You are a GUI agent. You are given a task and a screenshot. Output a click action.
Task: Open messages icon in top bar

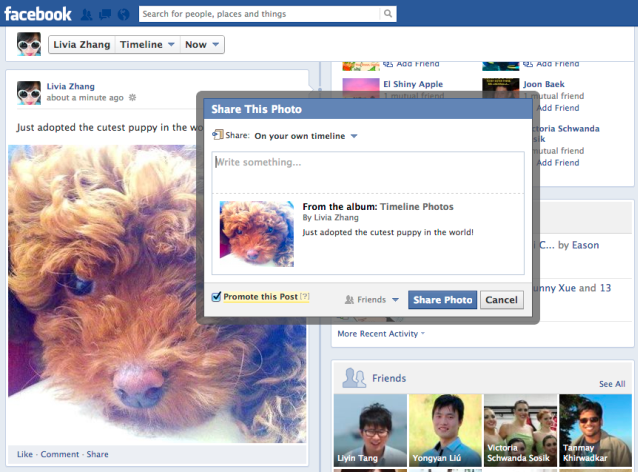click(105, 15)
